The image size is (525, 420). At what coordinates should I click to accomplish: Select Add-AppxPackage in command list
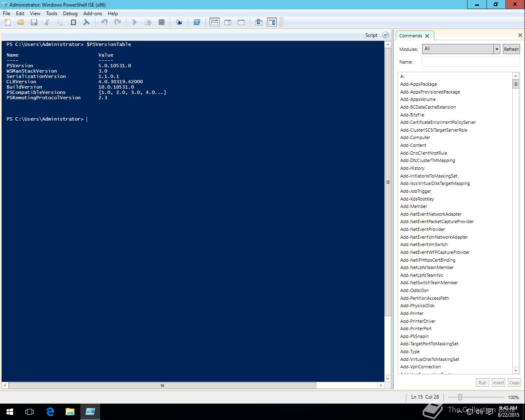(x=418, y=84)
